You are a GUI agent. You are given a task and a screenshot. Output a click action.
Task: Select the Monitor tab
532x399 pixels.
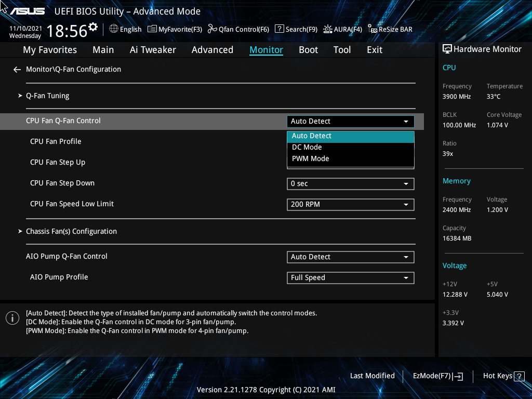click(x=267, y=50)
